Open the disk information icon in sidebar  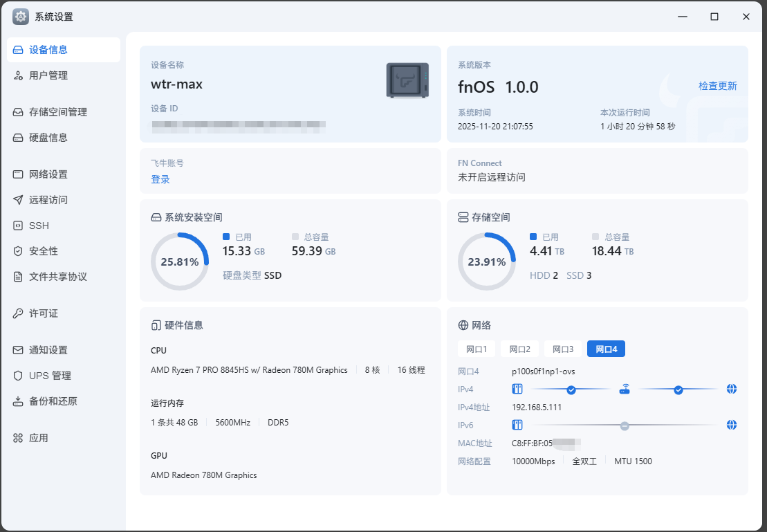(x=18, y=138)
